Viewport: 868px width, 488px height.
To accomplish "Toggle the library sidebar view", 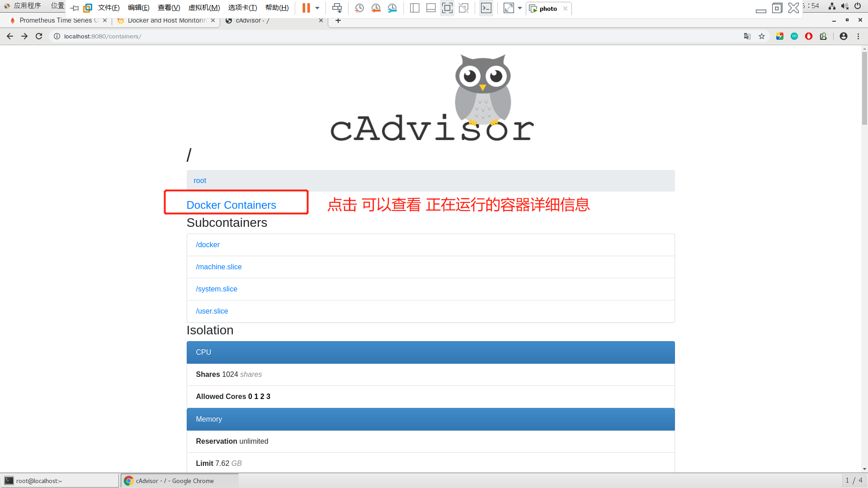I will (x=415, y=8).
